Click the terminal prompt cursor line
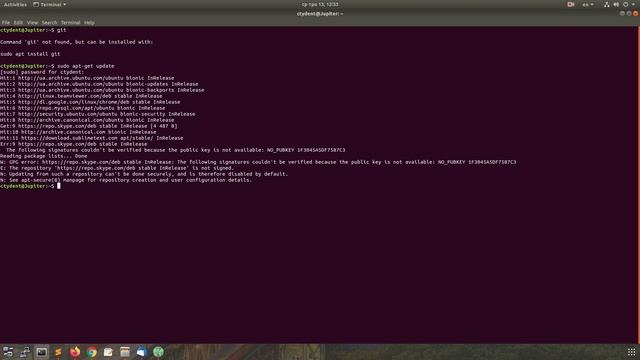The height and width of the screenshot is (360, 640). pyautogui.click(x=30, y=186)
